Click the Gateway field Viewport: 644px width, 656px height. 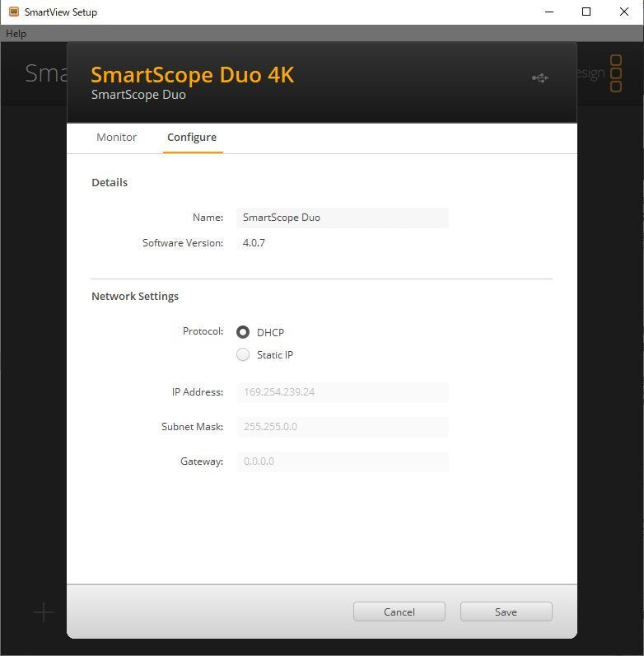pyautogui.click(x=343, y=462)
